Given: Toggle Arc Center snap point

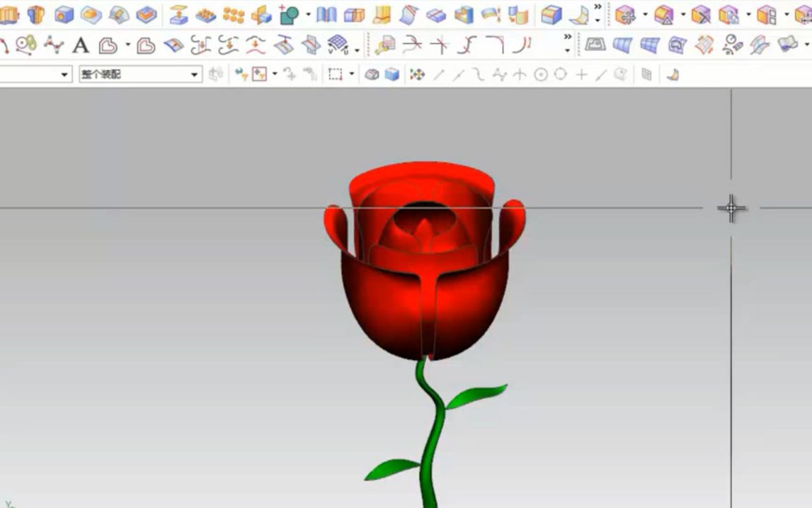Looking at the screenshot, I should [541, 75].
